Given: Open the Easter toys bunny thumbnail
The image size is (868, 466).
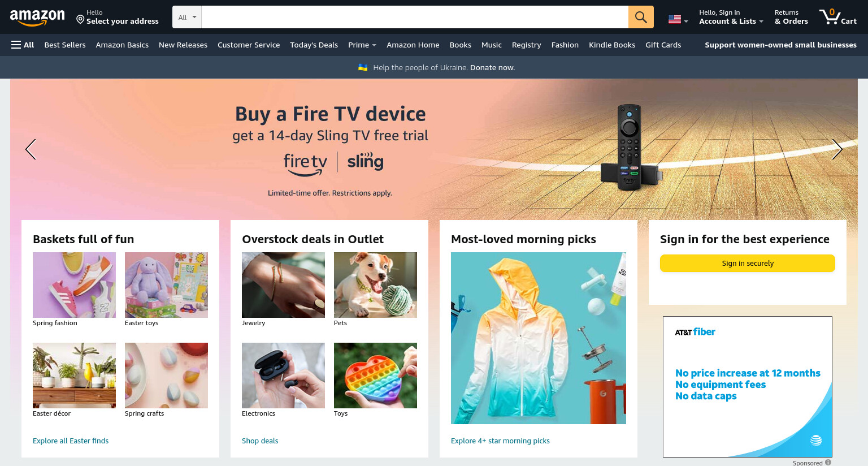Looking at the screenshot, I should click(166, 285).
